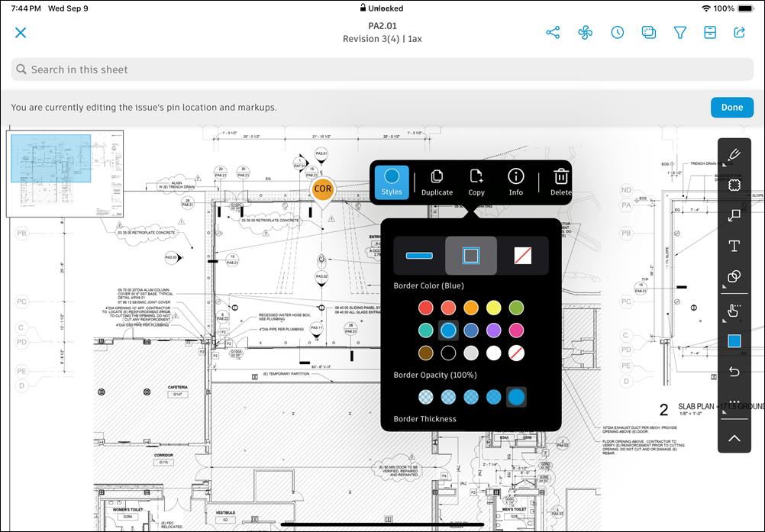Click the Search in this sheet field
765x532 pixels.
(382, 69)
